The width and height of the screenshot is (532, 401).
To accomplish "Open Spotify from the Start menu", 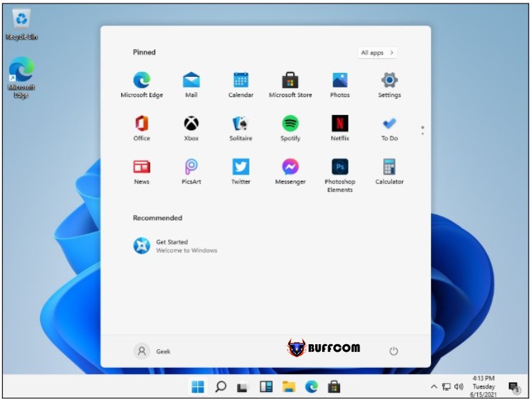I will click(x=290, y=128).
